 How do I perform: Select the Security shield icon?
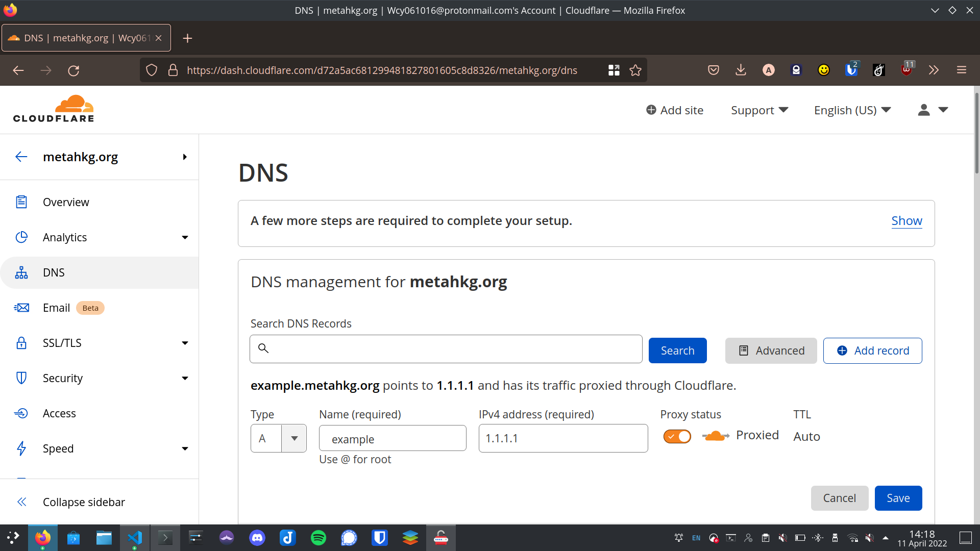[21, 378]
